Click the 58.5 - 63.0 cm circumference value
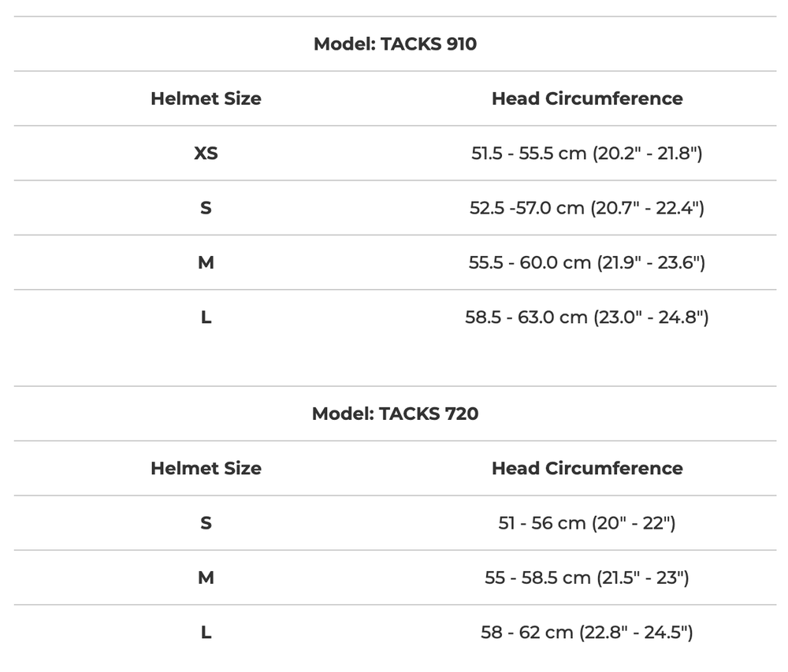788x672 pixels. (x=587, y=317)
